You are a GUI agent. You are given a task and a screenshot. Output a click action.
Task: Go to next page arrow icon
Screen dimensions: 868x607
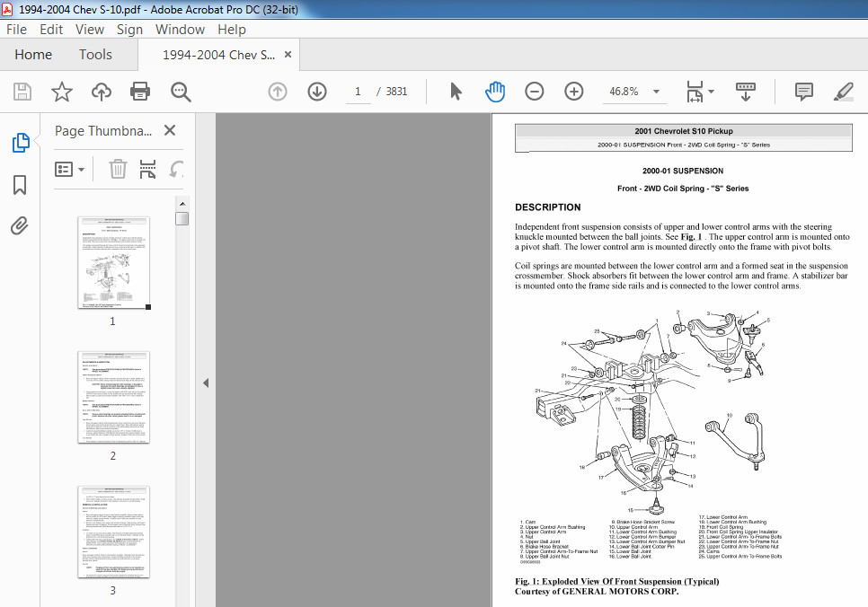tap(317, 92)
